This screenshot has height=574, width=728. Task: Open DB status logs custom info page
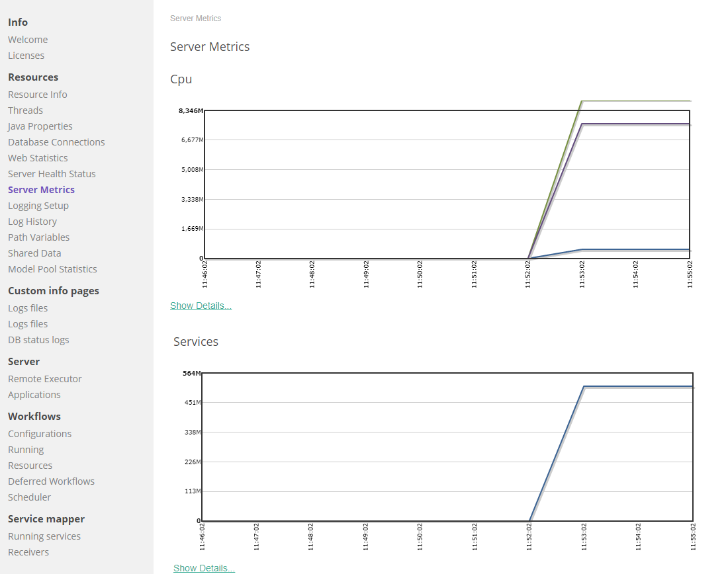point(38,339)
